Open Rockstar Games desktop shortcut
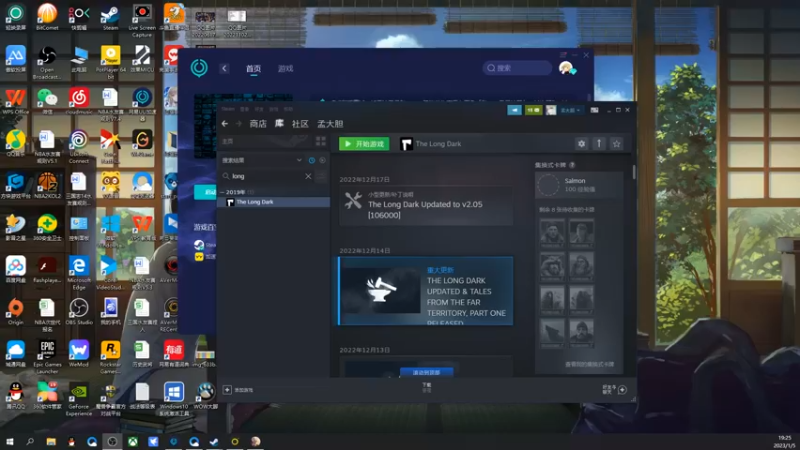The height and width of the screenshot is (450, 800). pos(110,357)
